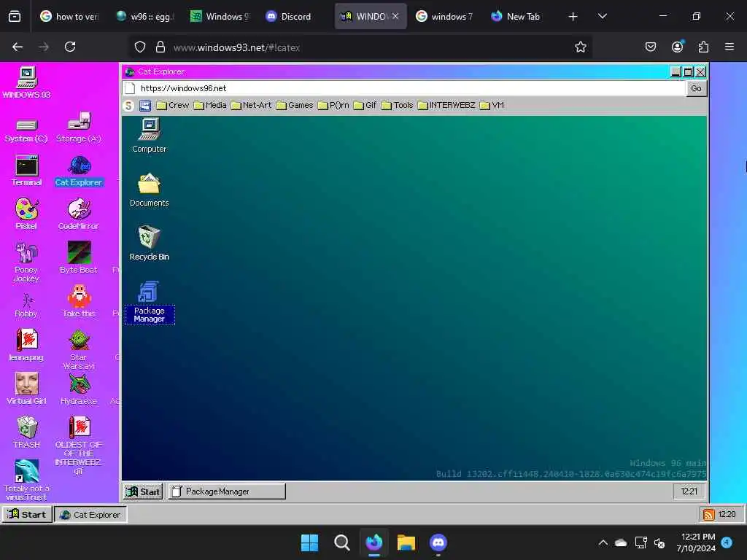Switch to the Windows 9 browser tab

point(219,16)
